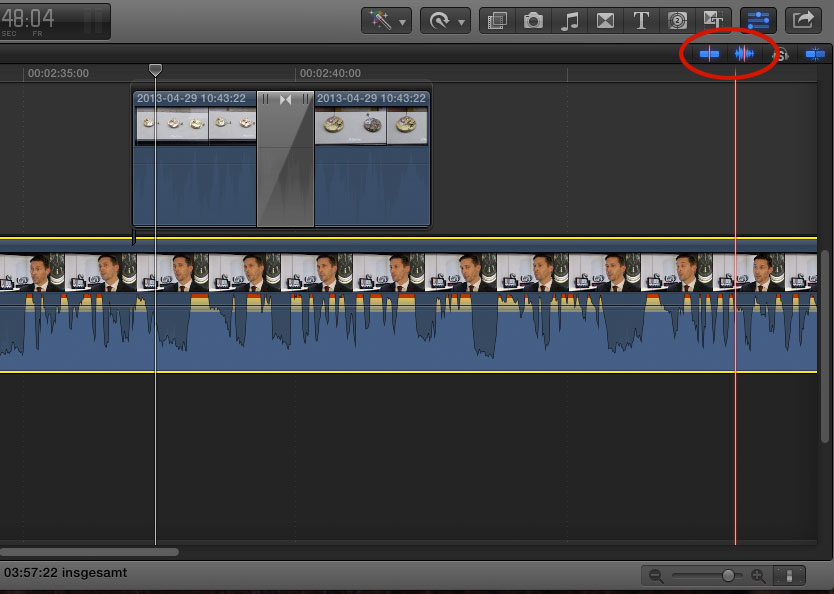This screenshot has width=834, height=594.
Task: Open the Photos browser camera icon
Action: (x=533, y=20)
